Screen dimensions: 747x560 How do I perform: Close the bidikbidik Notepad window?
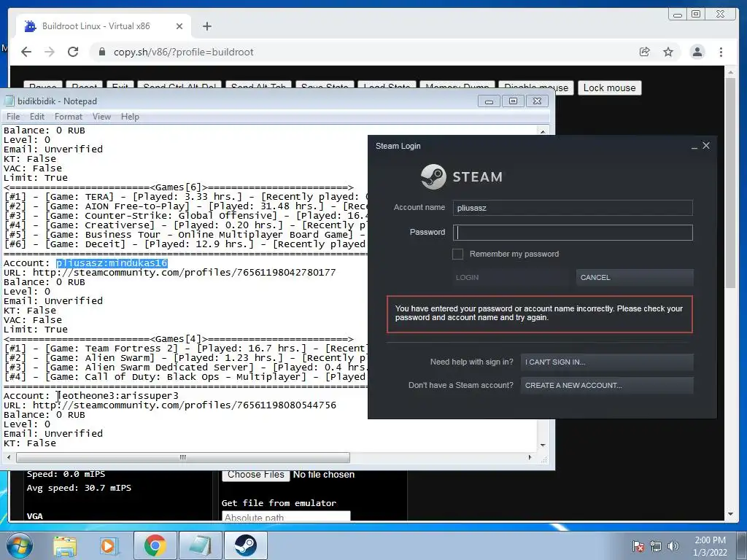point(537,101)
